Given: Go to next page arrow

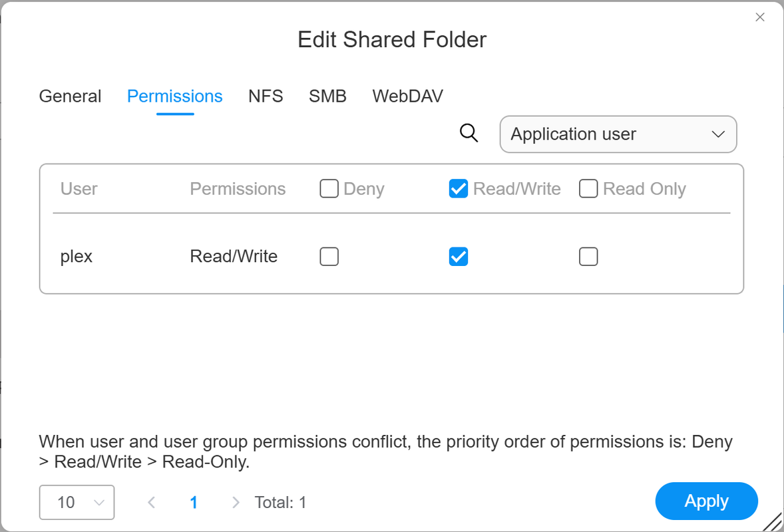Looking at the screenshot, I should pos(236,502).
